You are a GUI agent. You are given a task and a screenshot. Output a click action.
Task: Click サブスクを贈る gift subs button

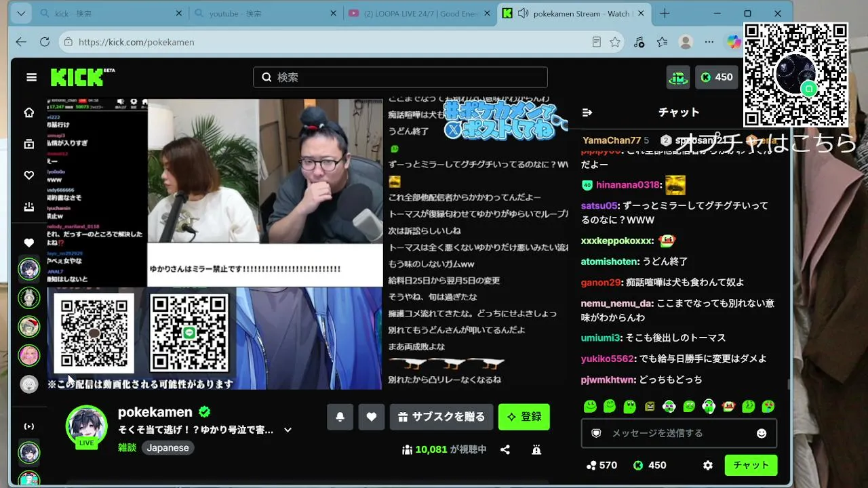(x=441, y=417)
